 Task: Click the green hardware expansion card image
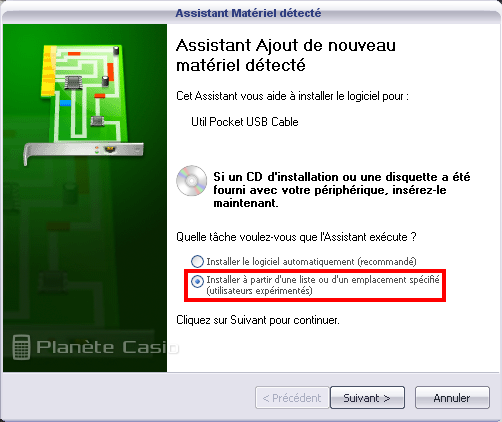pyautogui.click(x=84, y=104)
